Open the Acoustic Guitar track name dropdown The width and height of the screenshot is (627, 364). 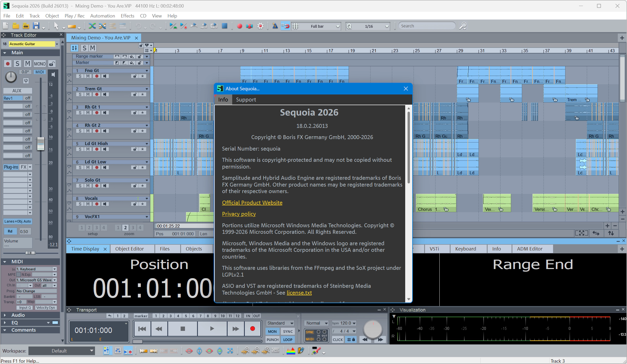point(57,44)
